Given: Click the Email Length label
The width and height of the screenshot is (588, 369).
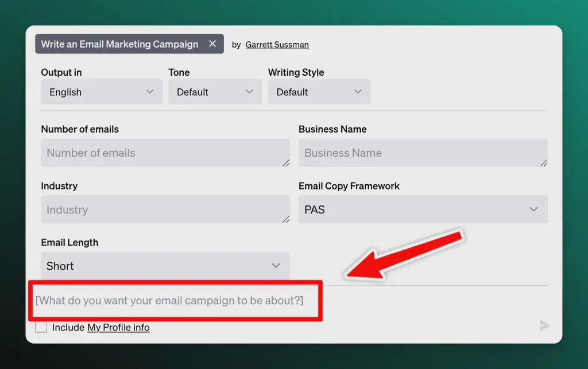Looking at the screenshot, I should tap(69, 242).
